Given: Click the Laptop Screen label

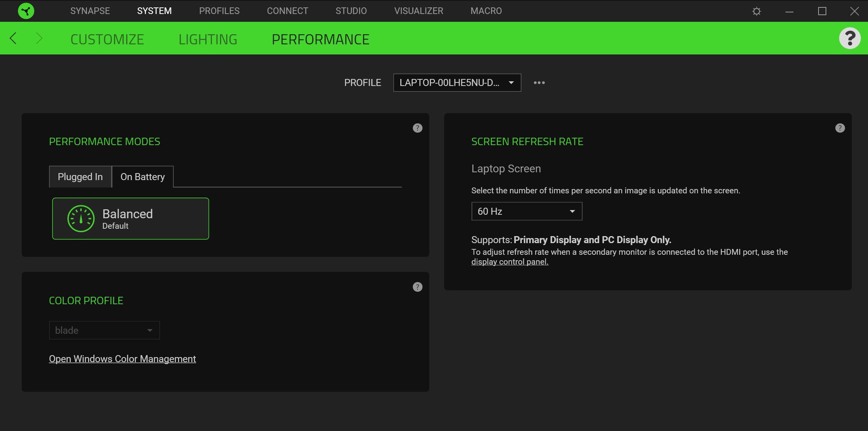Looking at the screenshot, I should point(506,169).
